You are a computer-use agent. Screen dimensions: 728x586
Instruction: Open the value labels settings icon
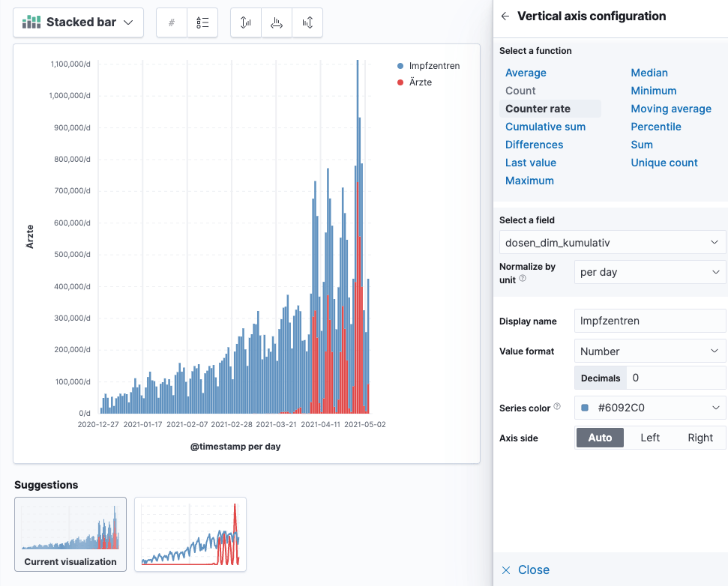(172, 22)
